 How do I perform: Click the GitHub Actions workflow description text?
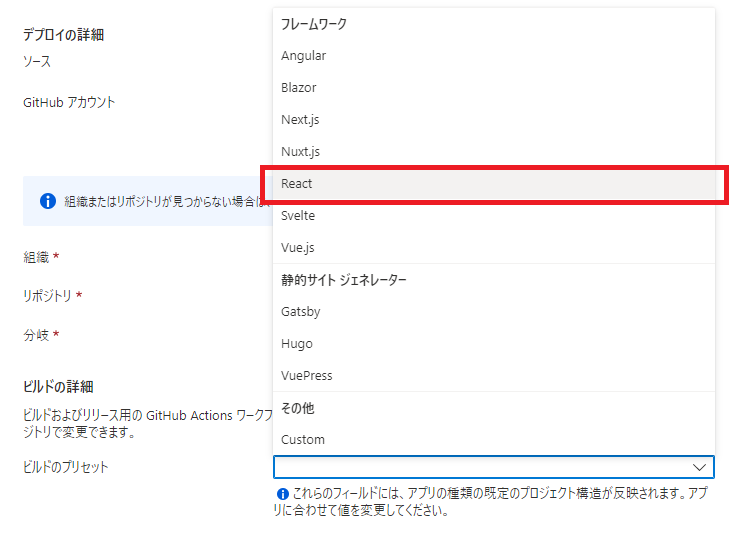pyautogui.click(x=148, y=423)
